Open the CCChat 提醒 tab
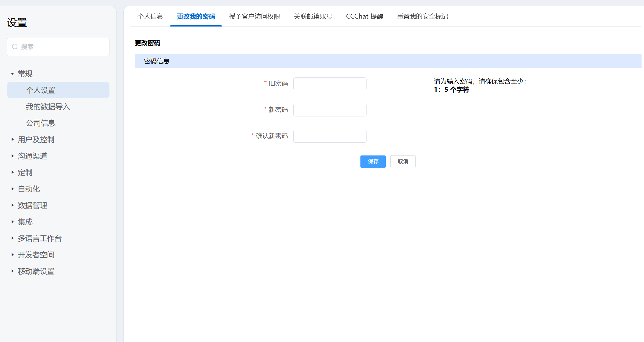This screenshot has width=644, height=342. pyautogui.click(x=364, y=16)
